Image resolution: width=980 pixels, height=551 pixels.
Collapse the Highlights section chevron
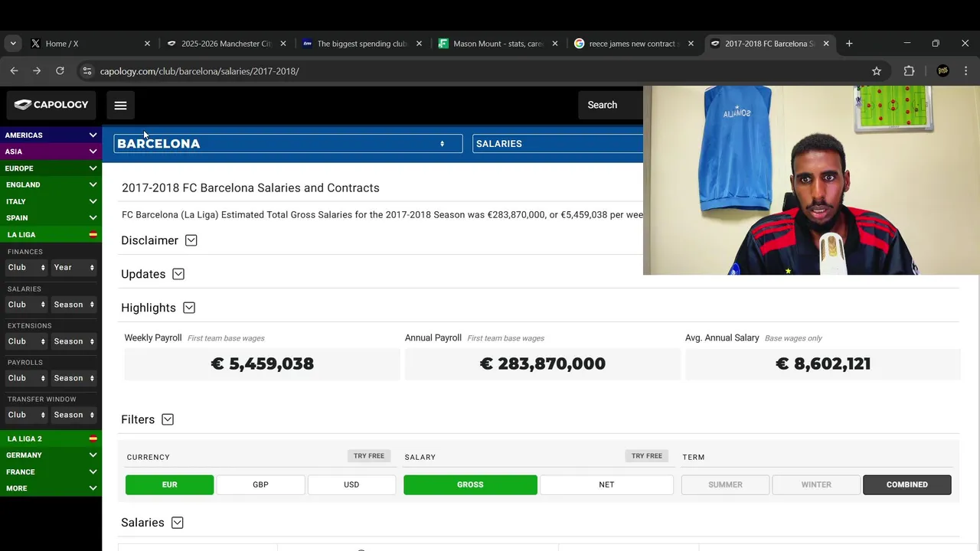pos(189,308)
